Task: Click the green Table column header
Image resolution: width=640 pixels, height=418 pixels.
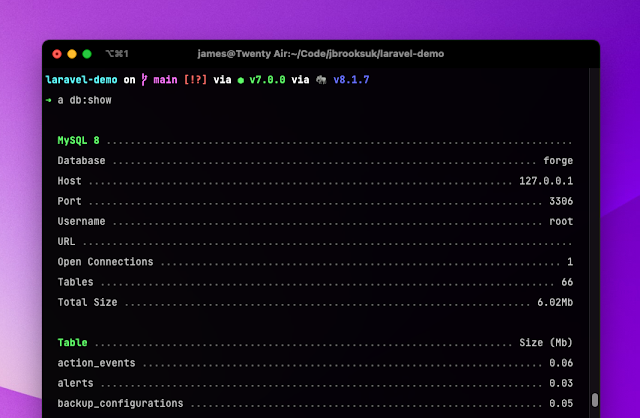Action: [x=72, y=342]
